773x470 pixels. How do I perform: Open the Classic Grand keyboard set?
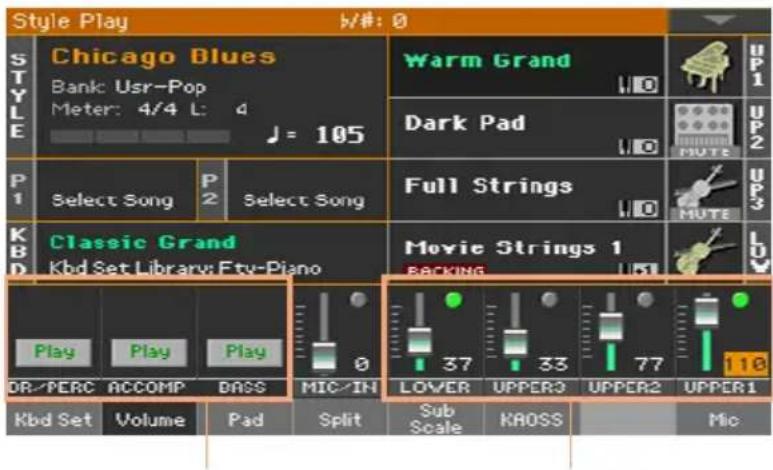pyautogui.click(x=143, y=242)
